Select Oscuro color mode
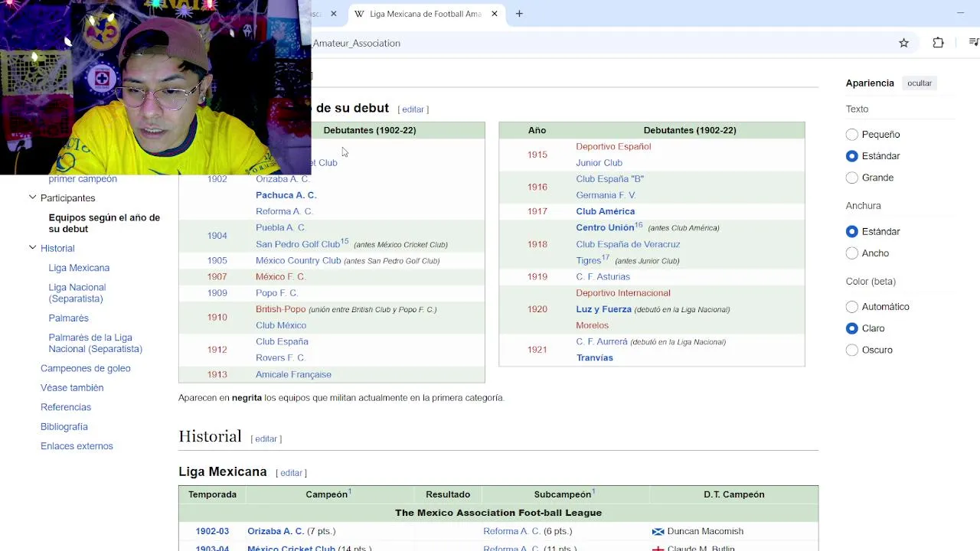980x551 pixels. coord(852,350)
